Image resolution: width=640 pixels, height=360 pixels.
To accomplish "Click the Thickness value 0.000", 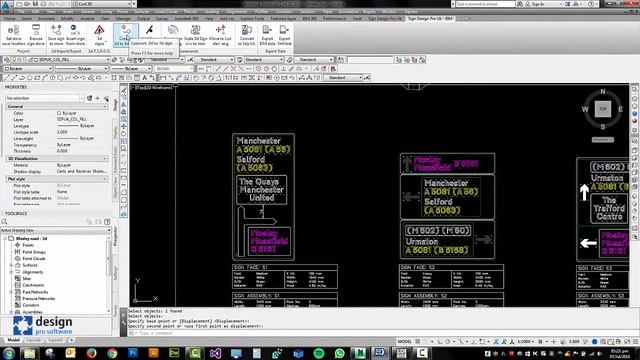I will [x=62, y=151].
